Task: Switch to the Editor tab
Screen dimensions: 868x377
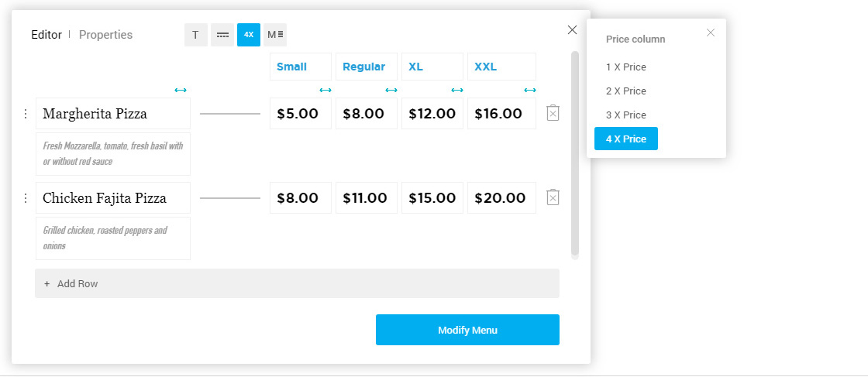Action: tap(46, 35)
